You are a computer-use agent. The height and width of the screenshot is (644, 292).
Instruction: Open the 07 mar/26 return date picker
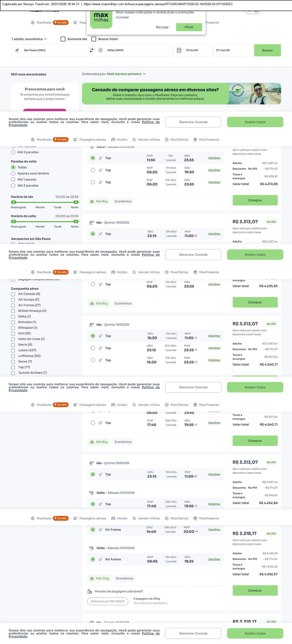tap(233, 50)
